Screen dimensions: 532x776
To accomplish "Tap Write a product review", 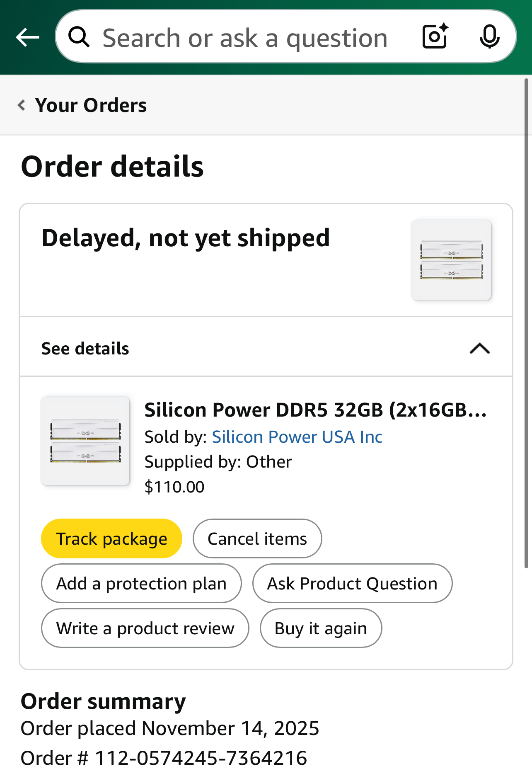I will coord(145,628).
